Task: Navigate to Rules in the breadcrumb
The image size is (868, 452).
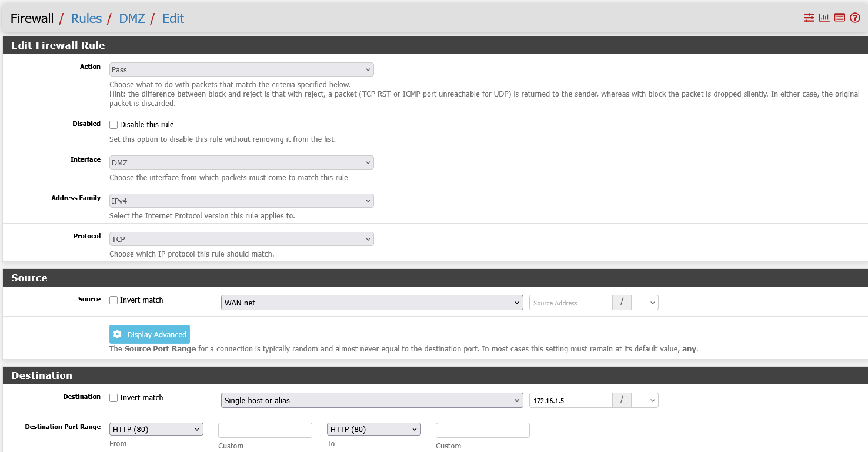Action: click(x=86, y=18)
